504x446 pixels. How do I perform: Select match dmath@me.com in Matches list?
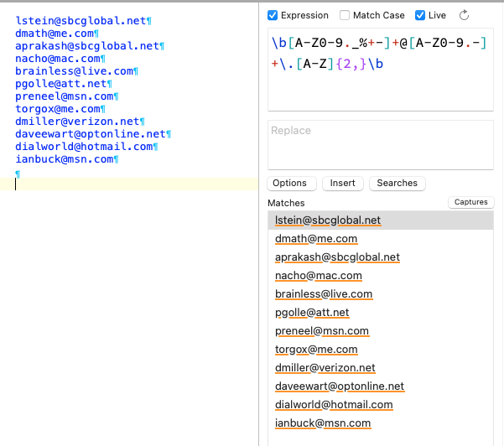point(381,239)
